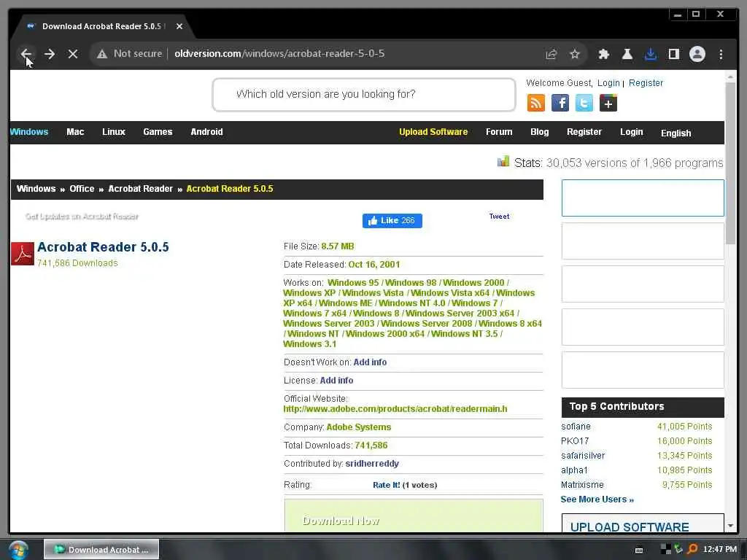Click the Register link beside Welcome Guest
This screenshot has width=747, height=560.
(646, 83)
